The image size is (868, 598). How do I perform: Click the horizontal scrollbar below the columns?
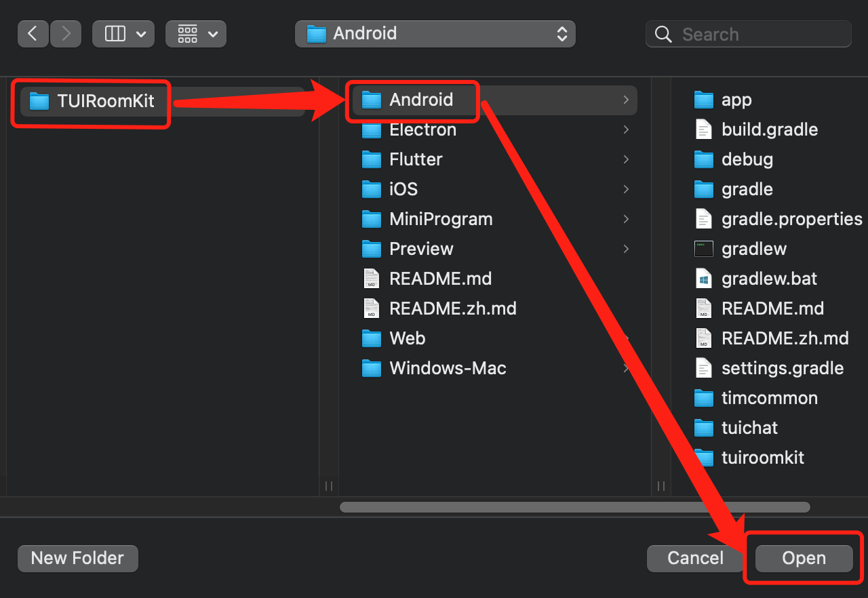point(575,507)
